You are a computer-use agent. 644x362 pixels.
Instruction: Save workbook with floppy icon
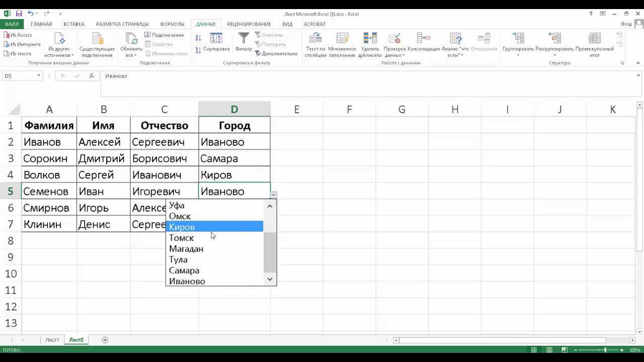pyautogui.click(x=19, y=14)
